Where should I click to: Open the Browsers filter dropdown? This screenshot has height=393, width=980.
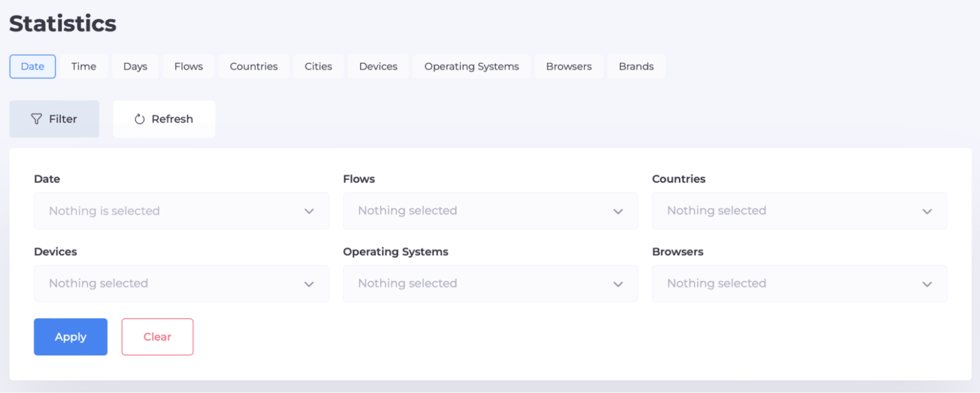799,283
